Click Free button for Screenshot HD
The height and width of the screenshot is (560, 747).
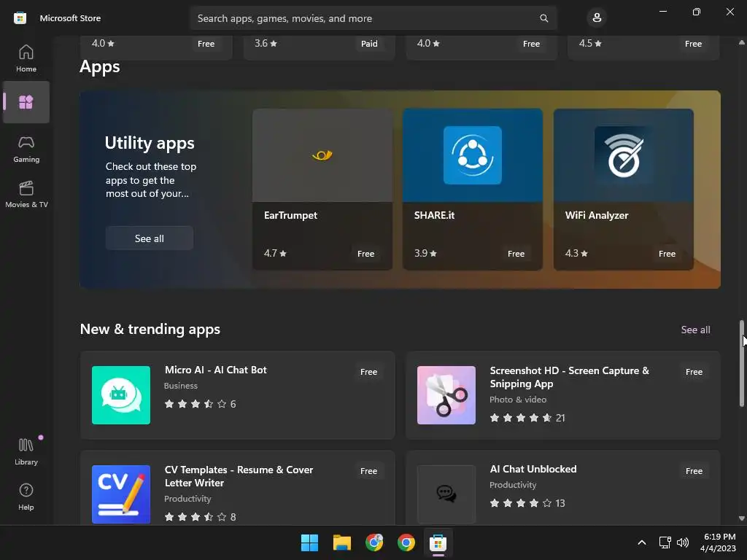[694, 371]
